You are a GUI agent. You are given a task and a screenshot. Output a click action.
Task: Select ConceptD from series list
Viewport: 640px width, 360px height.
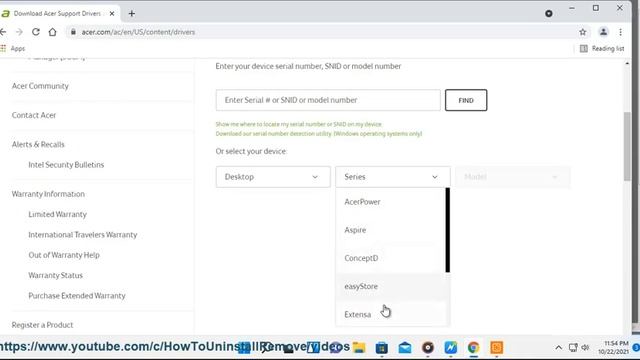pyautogui.click(x=361, y=258)
